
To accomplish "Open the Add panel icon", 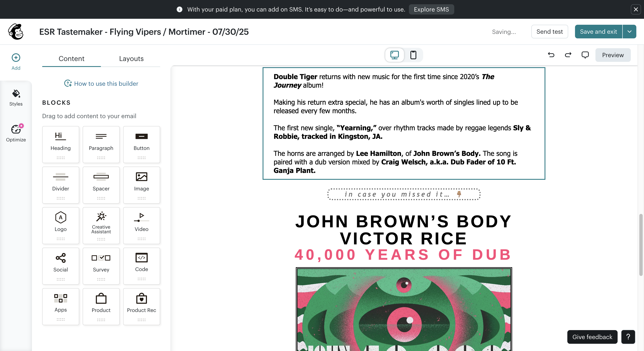I will pos(16,62).
